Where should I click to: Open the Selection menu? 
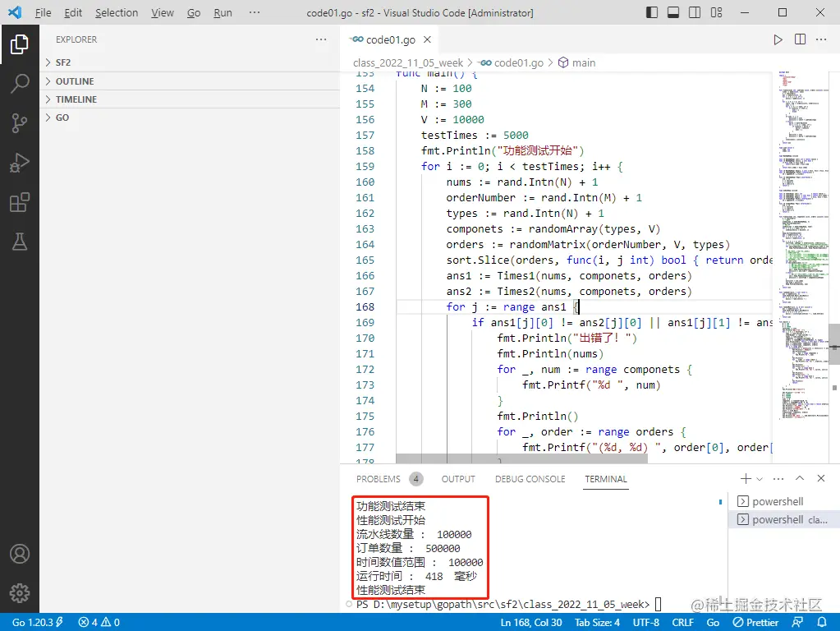[x=117, y=12]
